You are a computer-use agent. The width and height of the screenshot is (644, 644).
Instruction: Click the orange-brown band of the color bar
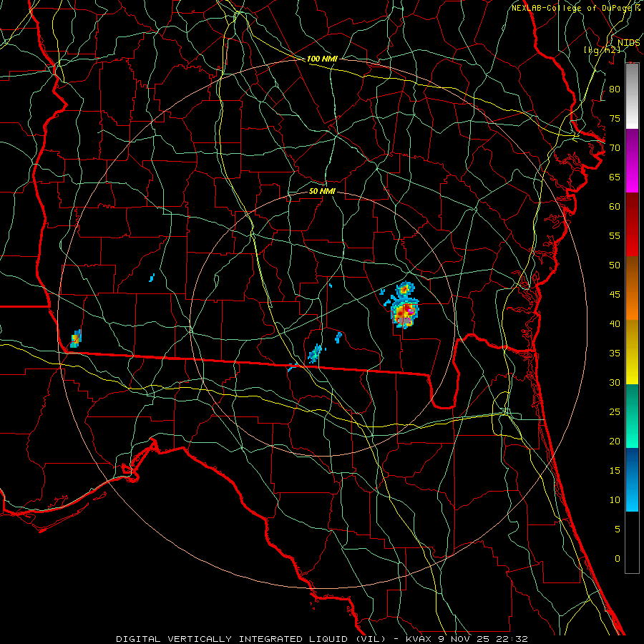tap(632, 288)
